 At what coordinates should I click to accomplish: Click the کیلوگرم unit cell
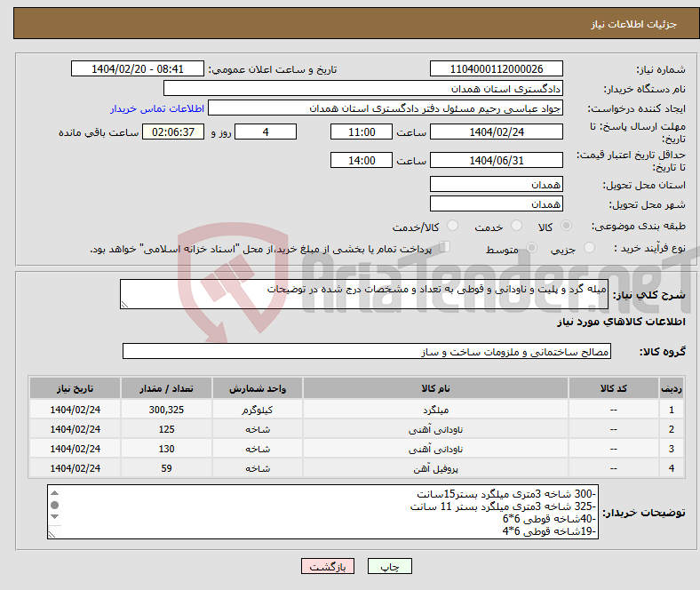click(x=258, y=410)
